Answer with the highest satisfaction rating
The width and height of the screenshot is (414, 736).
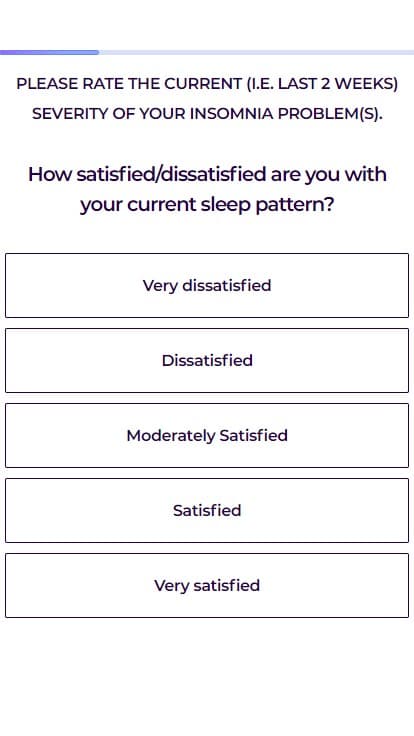[207, 585]
